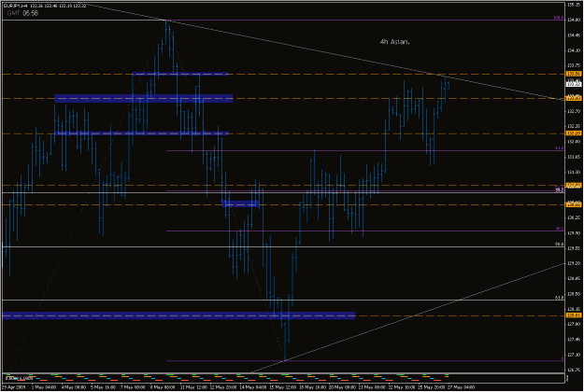This screenshot has width=584, height=392.
Task: Click the 127.80 price on the scale
Action: 574,324
